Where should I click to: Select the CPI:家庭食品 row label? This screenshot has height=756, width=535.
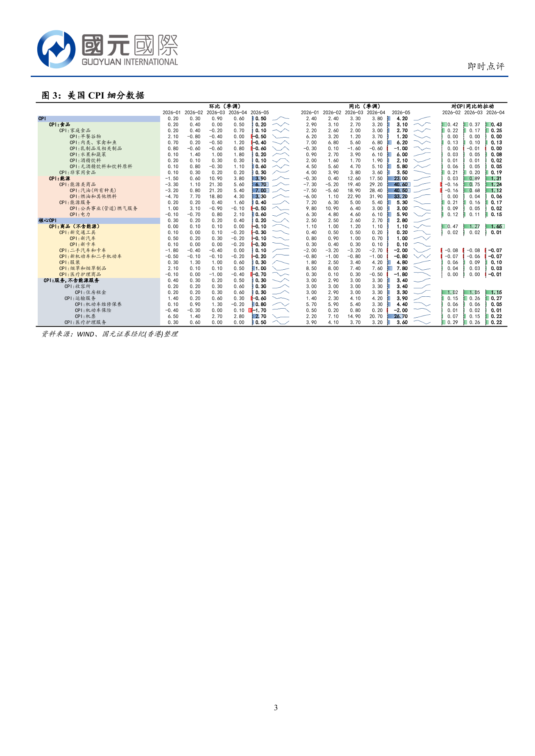click(75, 131)
